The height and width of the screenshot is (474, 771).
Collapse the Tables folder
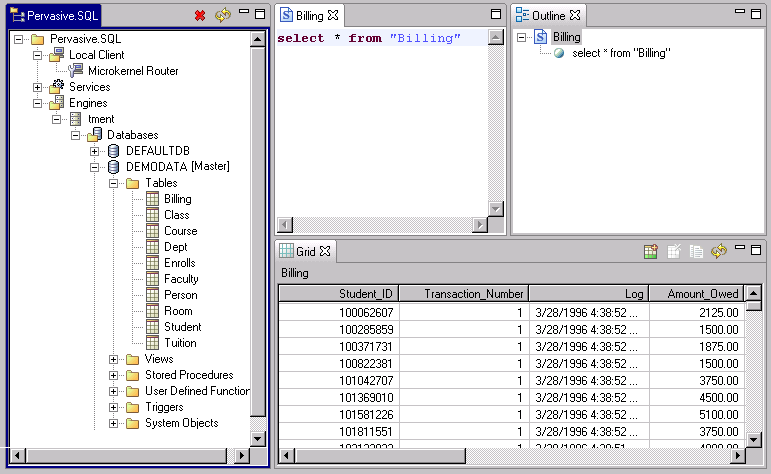pyautogui.click(x=114, y=183)
